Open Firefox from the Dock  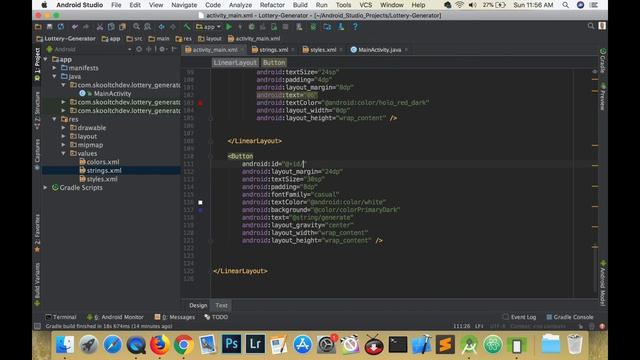(x=160, y=345)
